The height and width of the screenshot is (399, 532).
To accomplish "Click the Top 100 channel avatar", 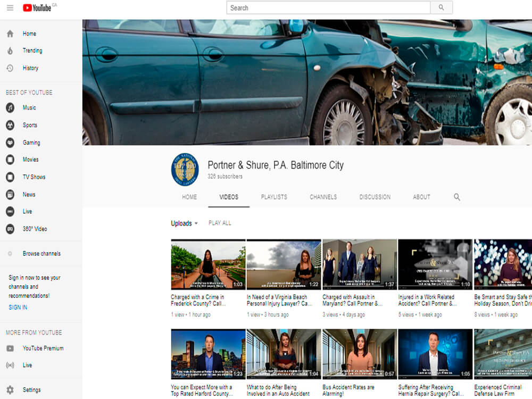I will click(185, 170).
